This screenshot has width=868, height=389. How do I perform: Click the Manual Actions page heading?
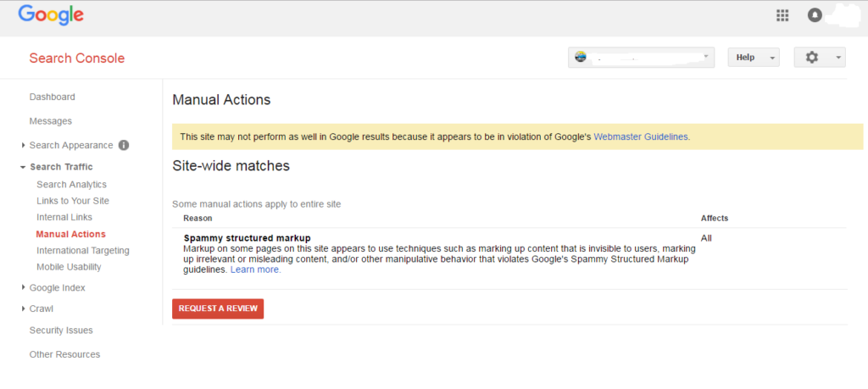pos(221,100)
